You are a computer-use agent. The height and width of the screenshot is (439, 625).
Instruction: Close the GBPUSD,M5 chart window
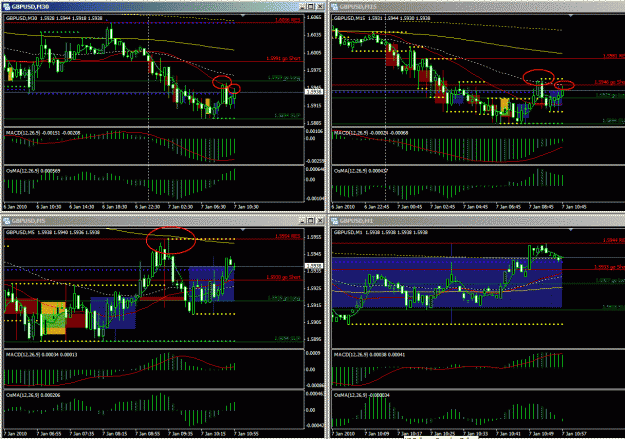[x=320, y=220]
